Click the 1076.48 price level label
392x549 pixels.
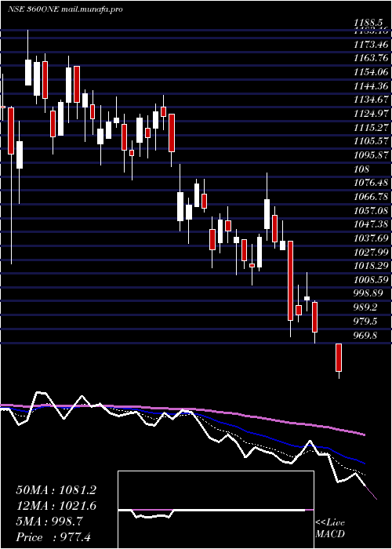[371, 183]
